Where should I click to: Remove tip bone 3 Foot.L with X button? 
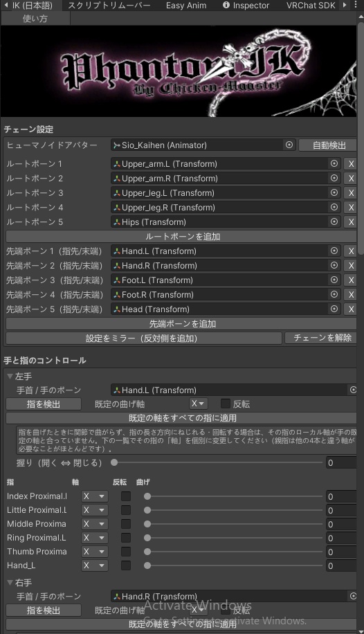(351, 280)
